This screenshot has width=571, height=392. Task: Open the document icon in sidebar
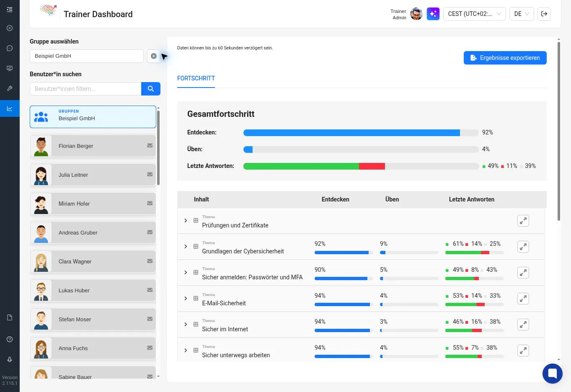[x=10, y=317]
